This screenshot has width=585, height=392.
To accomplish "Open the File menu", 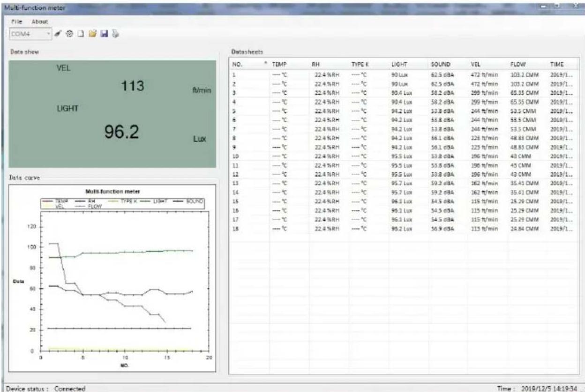I will [x=15, y=21].
